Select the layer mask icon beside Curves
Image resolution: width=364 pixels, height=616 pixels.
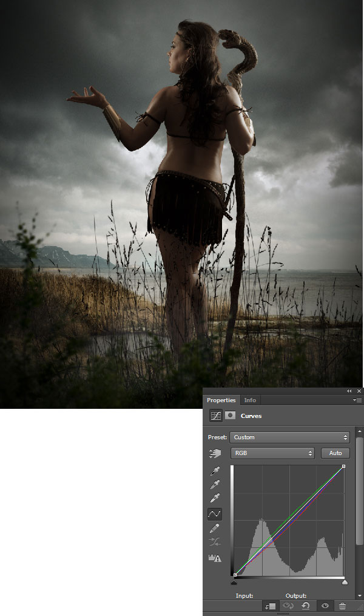(x=231, y=416)
